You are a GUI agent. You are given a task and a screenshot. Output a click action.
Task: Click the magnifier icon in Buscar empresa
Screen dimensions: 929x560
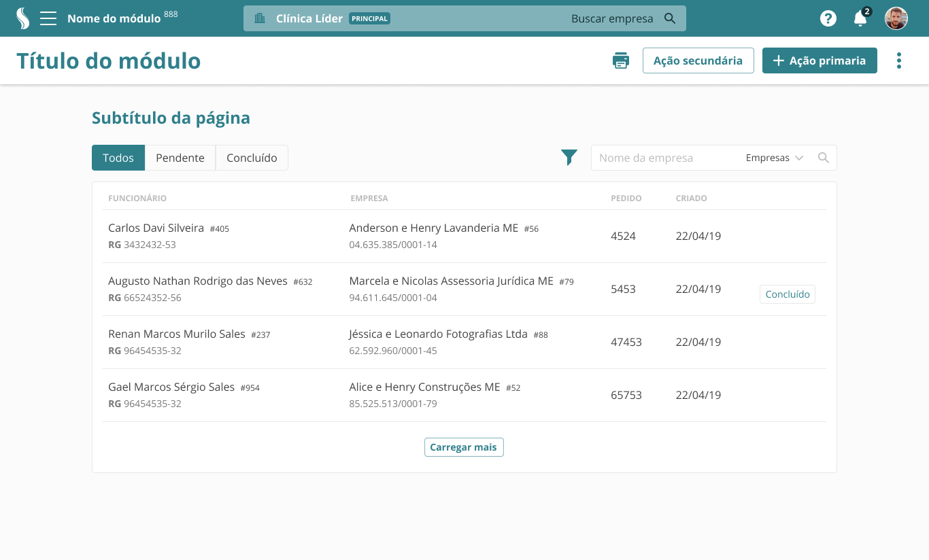click(670, 18)
